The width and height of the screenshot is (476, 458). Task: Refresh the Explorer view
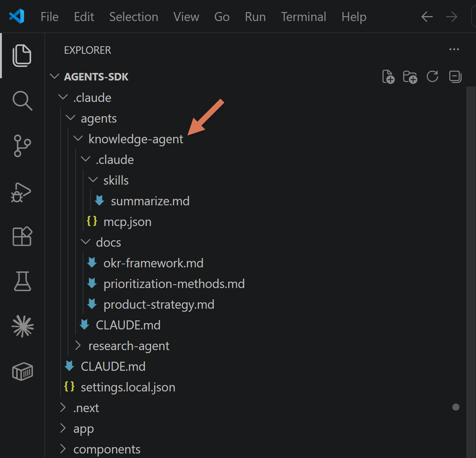tap(432, 76)
